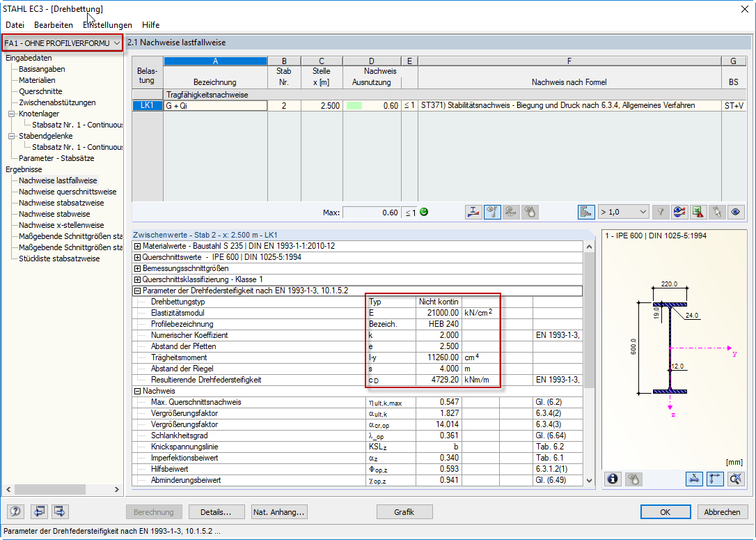Click the filter funnel icon
The width and height of the screenshot is (756, 540).
[x=661, y=213]
